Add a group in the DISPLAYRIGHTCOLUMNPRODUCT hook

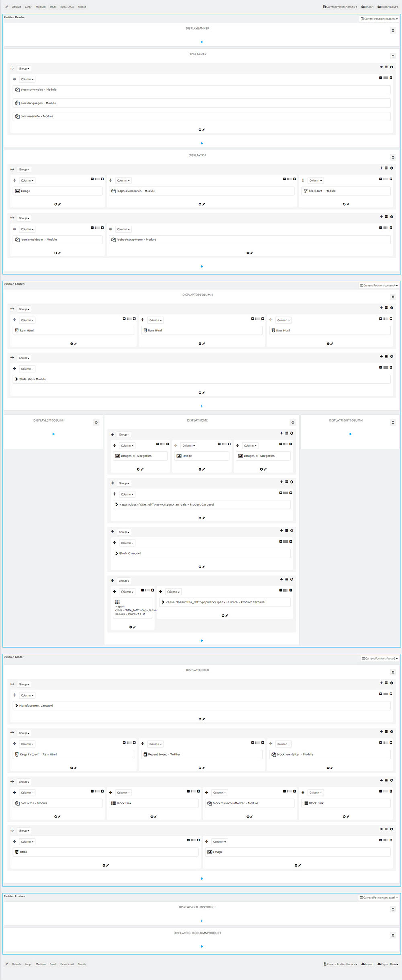coord(202,947)
